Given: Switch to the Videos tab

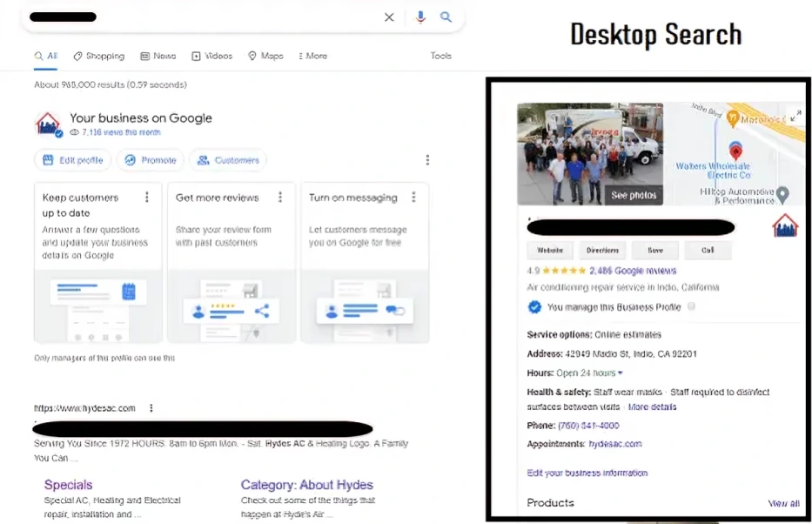Looking at the screenshot, I should coord(212,56).
